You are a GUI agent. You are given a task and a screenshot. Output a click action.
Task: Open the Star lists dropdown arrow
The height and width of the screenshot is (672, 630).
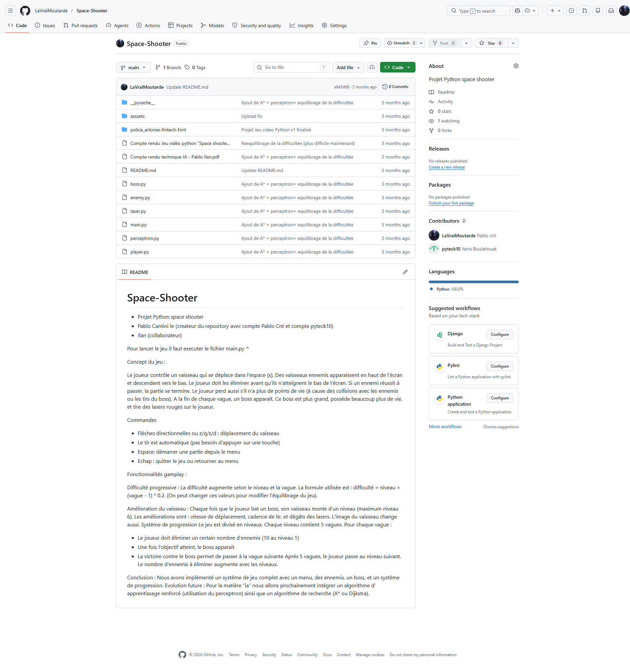coord(513,43)
